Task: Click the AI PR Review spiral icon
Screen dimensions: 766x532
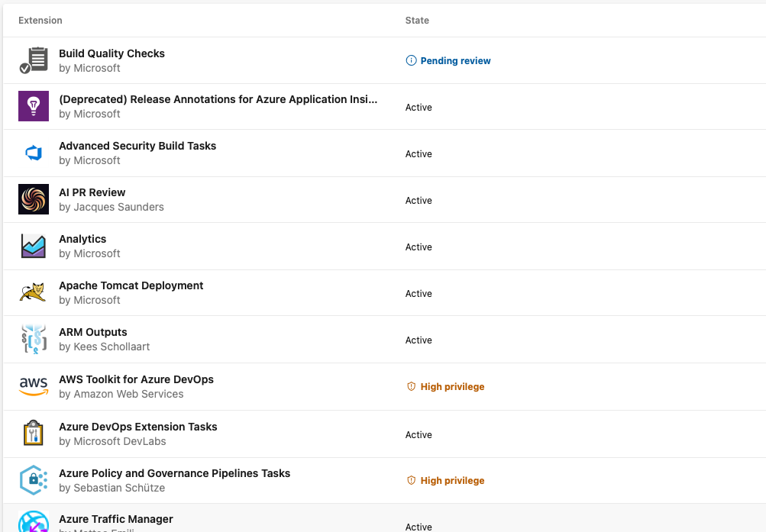Action: pos(33,199)
